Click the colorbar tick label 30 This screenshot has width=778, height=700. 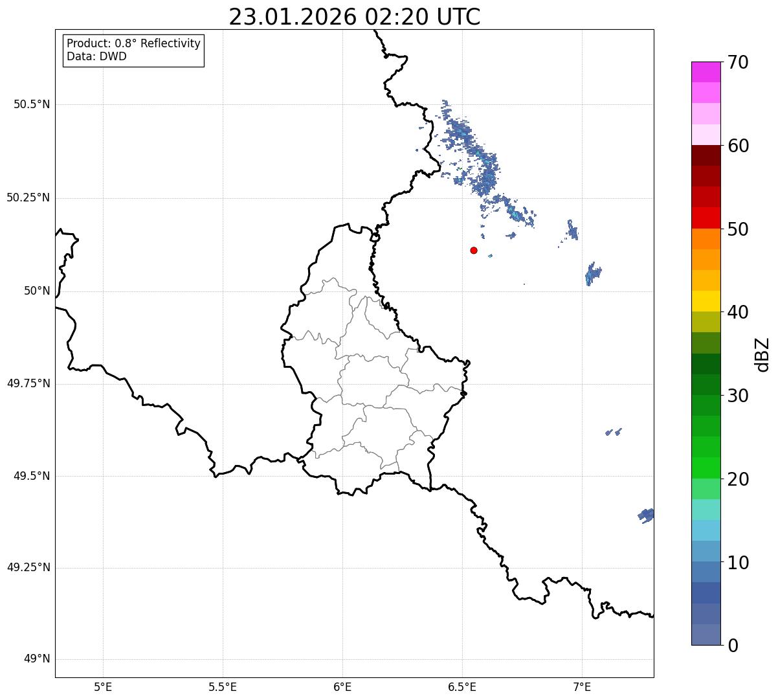738,396
